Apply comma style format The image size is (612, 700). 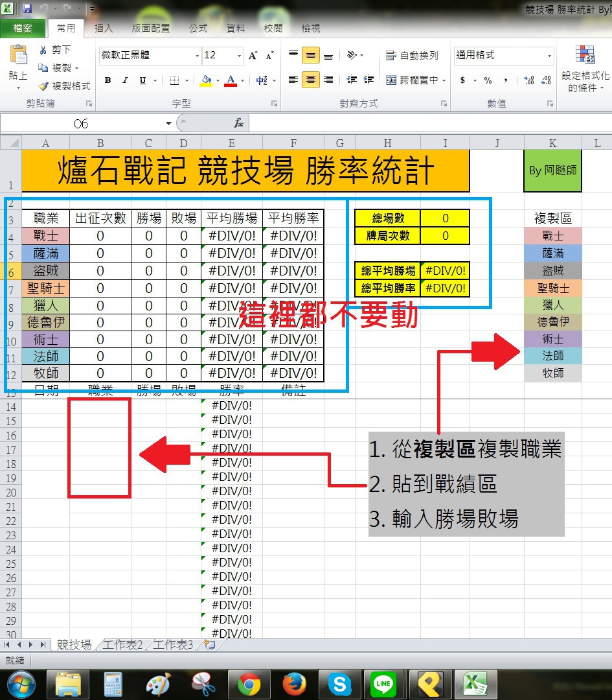click(x=505, y=80)
